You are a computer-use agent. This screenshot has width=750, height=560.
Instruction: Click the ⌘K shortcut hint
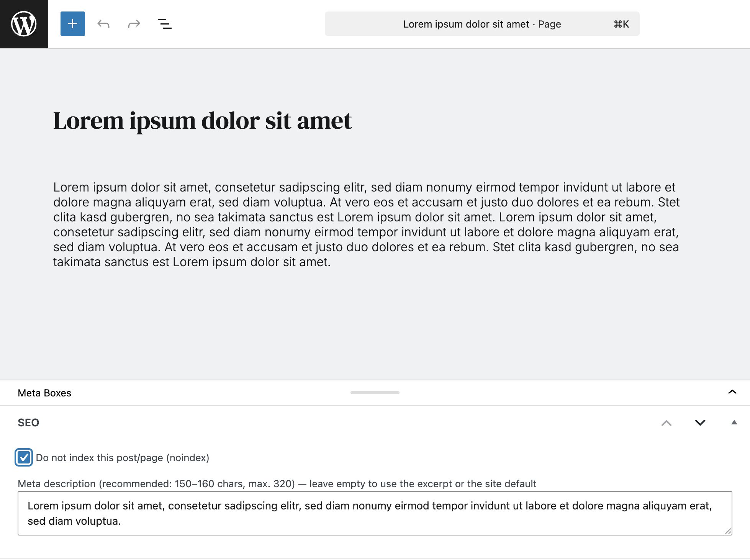coord(621,24)
